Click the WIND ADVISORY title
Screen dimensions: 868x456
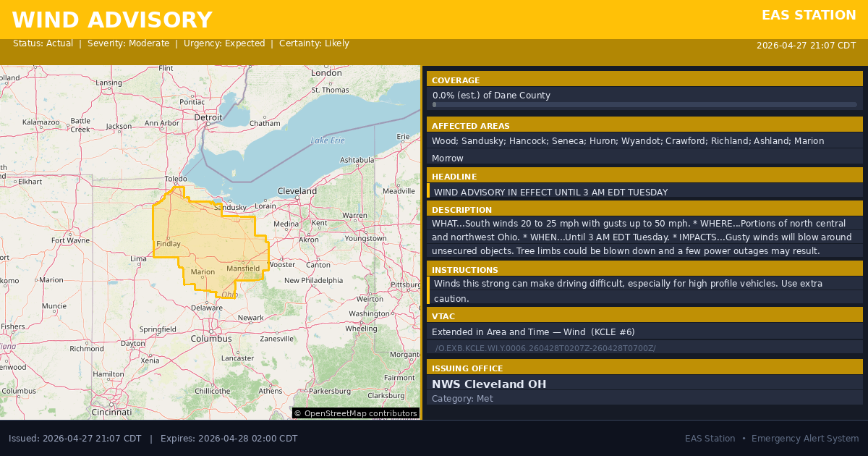point(112,20)
